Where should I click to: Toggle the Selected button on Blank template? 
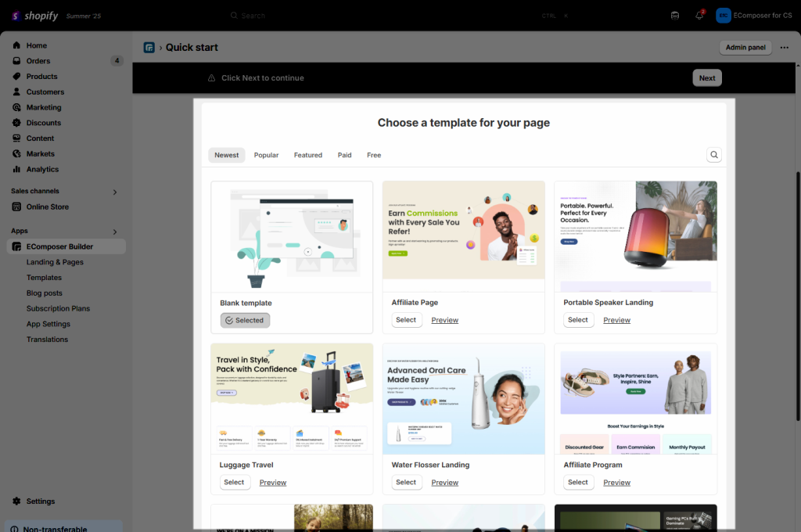tap(245, 321)
